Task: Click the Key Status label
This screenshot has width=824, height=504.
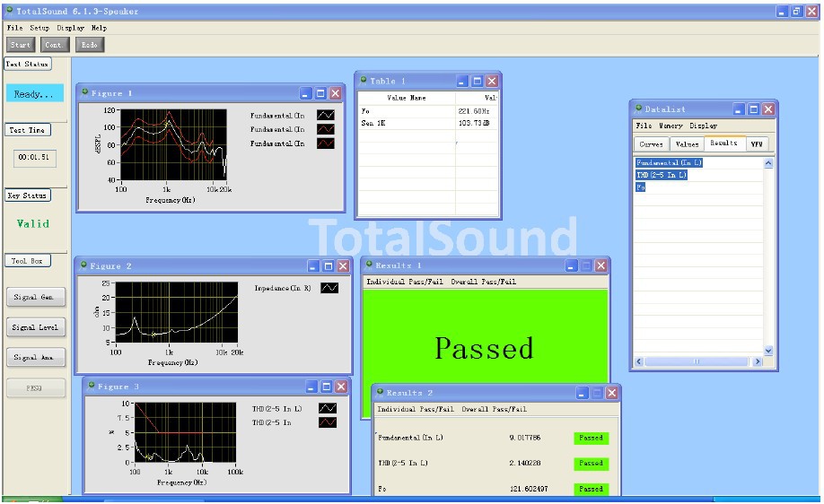Action: (28, 196)
